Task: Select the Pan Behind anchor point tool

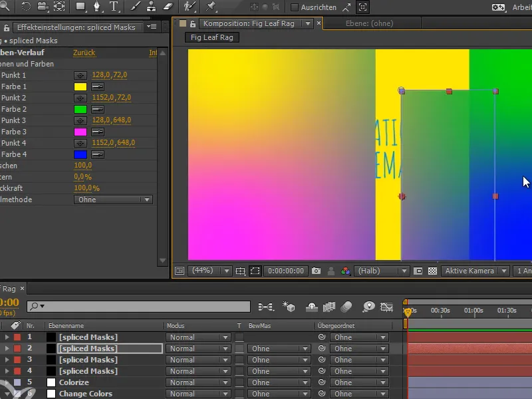Action: tap(59, 6)
